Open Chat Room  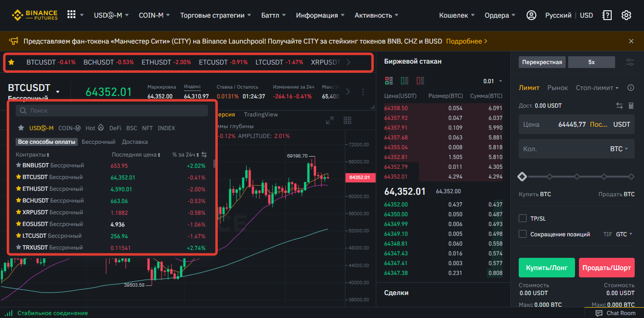click(x=616, y=313)
